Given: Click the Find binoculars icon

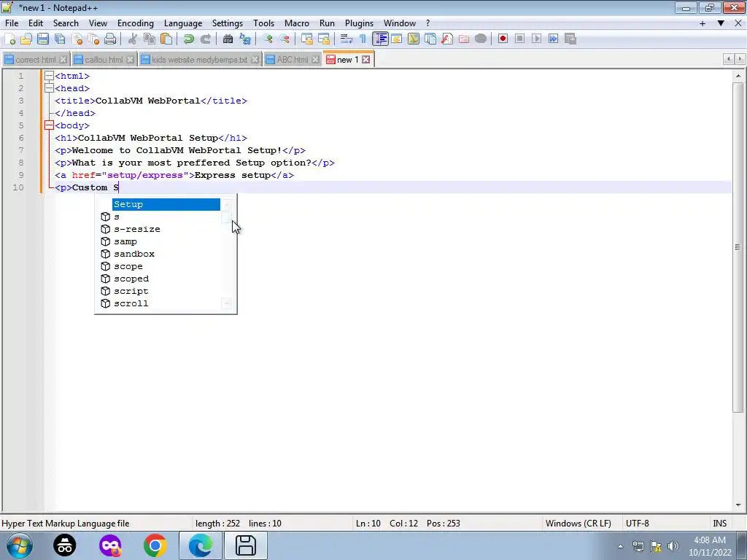Looking at the screenshot, I should (228, 39).
